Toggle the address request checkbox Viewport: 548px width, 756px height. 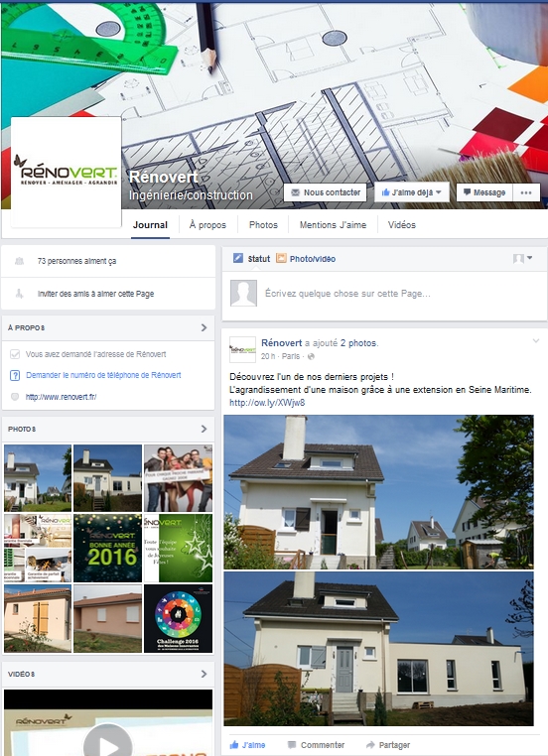15,354
